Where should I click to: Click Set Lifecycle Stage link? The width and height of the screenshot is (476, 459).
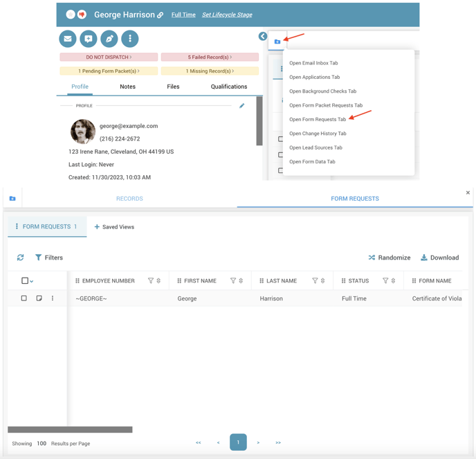coord(227,15)
